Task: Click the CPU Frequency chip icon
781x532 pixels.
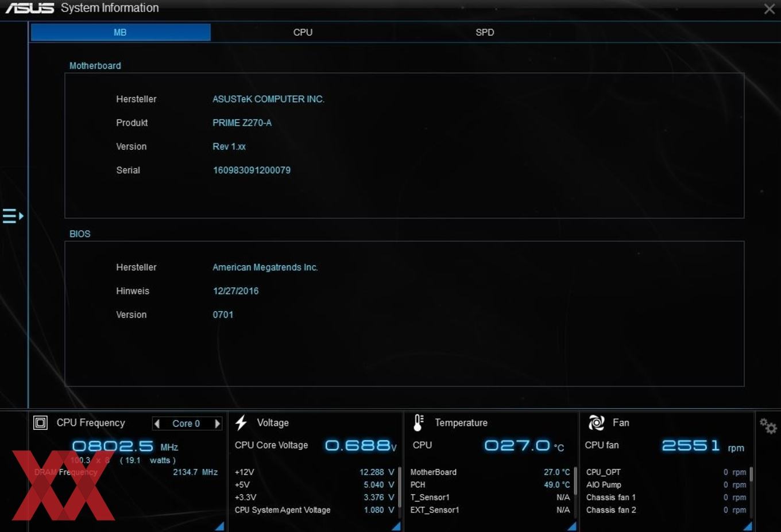Action: pos(40,423)
